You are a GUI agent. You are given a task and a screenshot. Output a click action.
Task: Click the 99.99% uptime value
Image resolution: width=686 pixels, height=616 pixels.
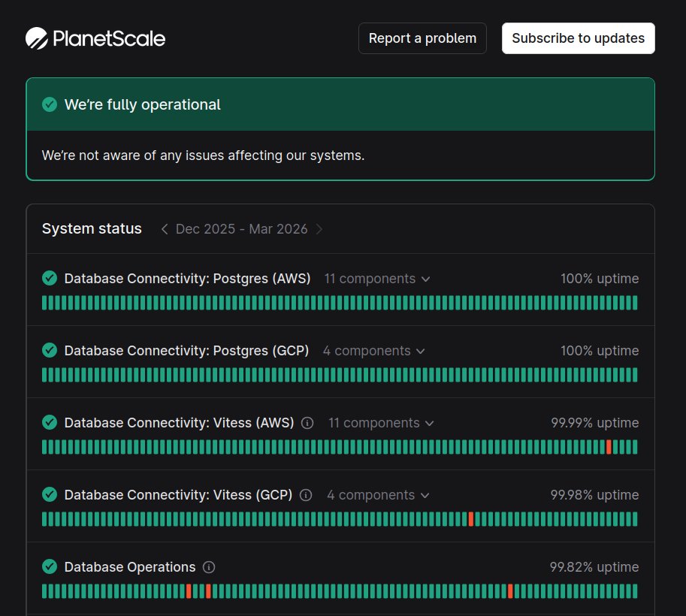pos(594,423)
